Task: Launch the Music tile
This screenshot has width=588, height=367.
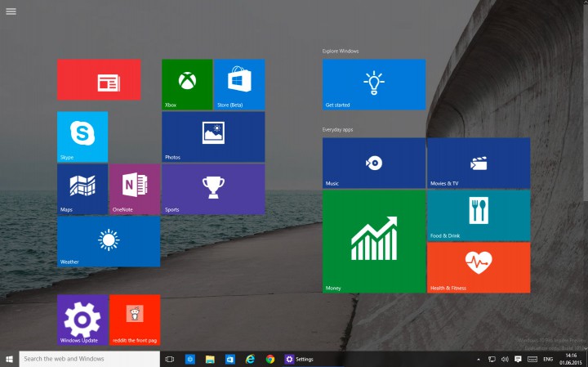Action: (374, 163)
